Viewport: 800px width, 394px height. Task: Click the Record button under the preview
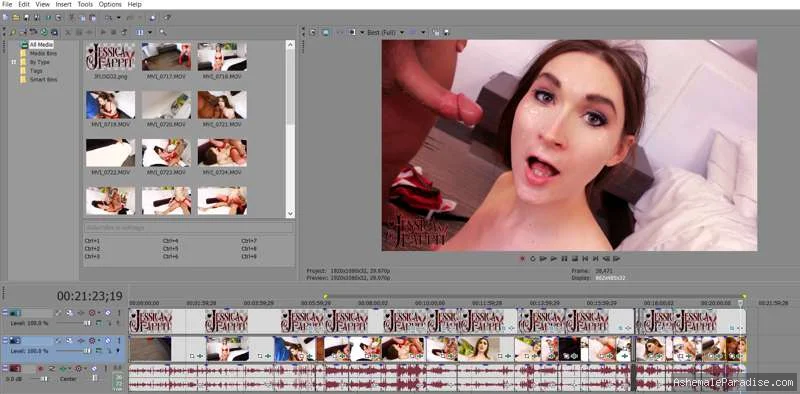[x=522, y=259]
